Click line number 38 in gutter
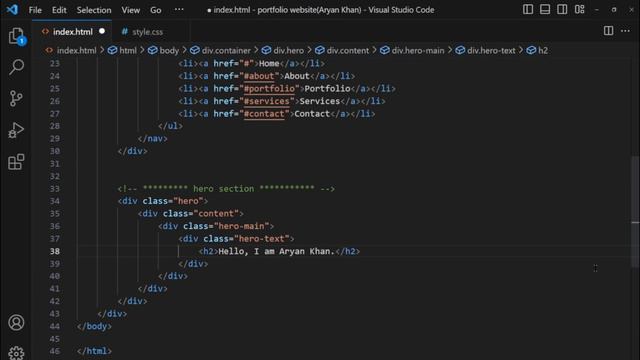This screenshot has width=640, height=360. (x=55, y=251)
